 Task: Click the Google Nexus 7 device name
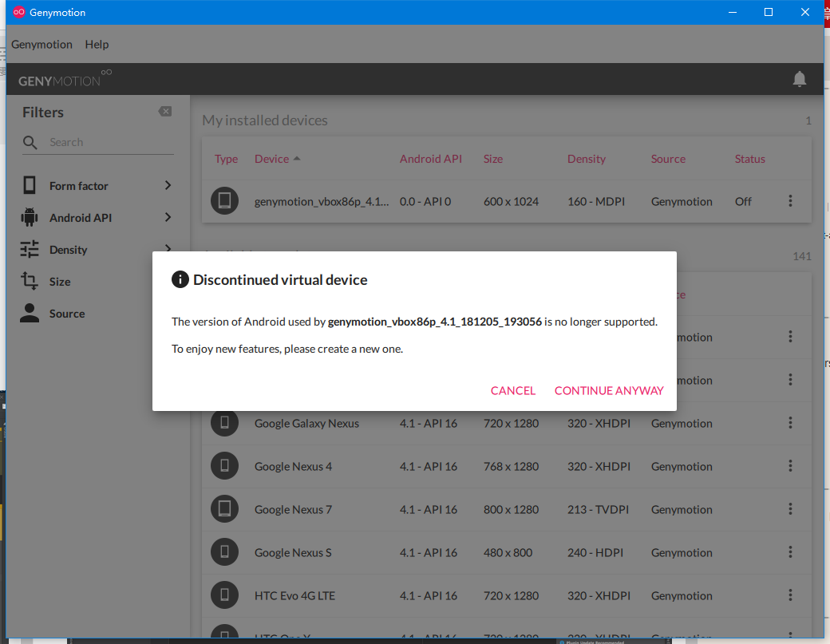click(x=293, y=510)
